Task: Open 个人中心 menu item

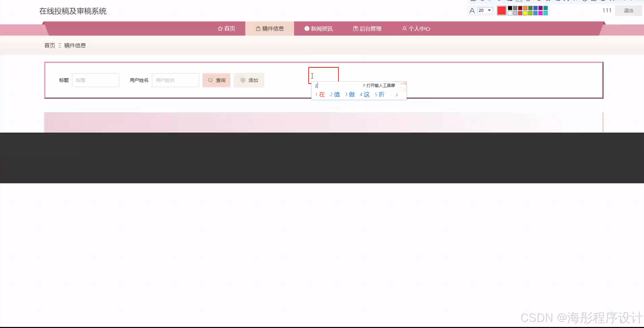Action: coord(419,29)
